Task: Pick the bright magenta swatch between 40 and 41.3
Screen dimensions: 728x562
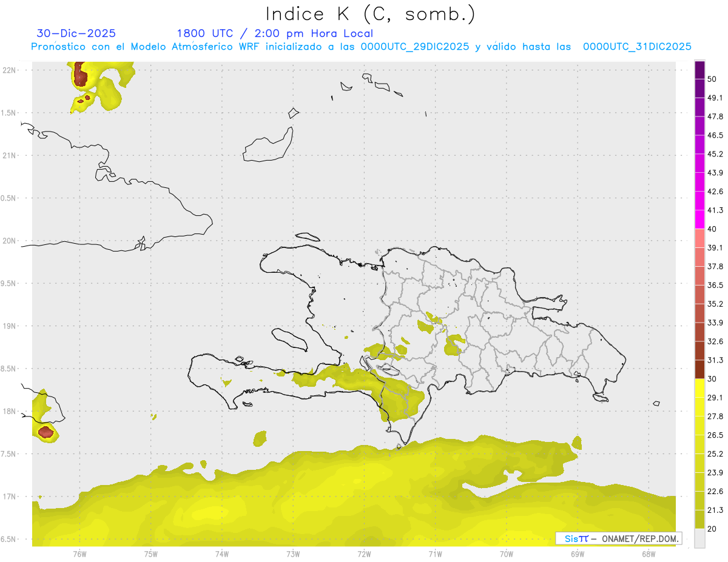Action: [x=700, y=219]
